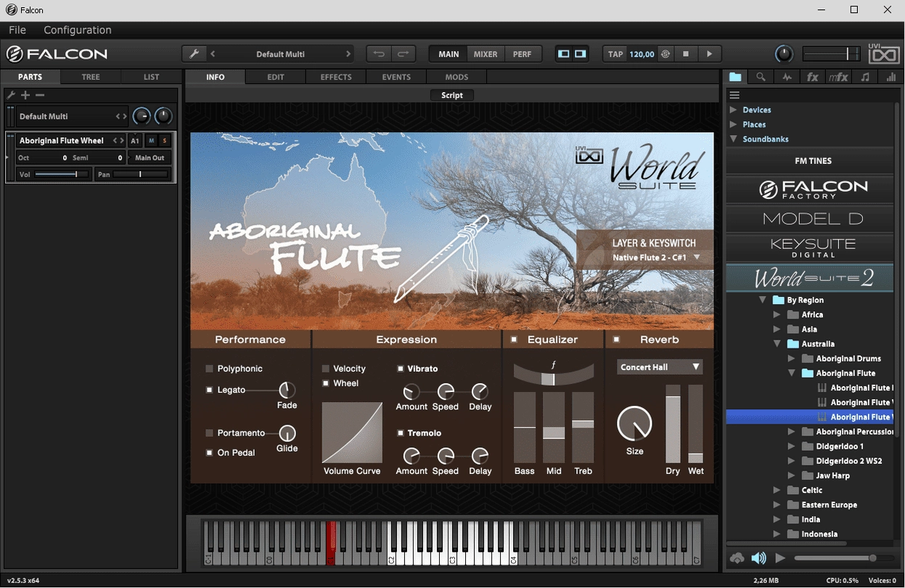Expand the Devices browser section
Image resolution: width=905 pixels, height=588 pixels.
click(733, 110)
